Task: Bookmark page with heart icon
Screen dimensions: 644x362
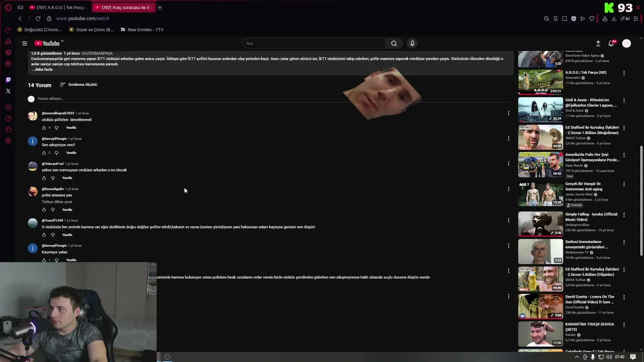Action: pos(592,19)
